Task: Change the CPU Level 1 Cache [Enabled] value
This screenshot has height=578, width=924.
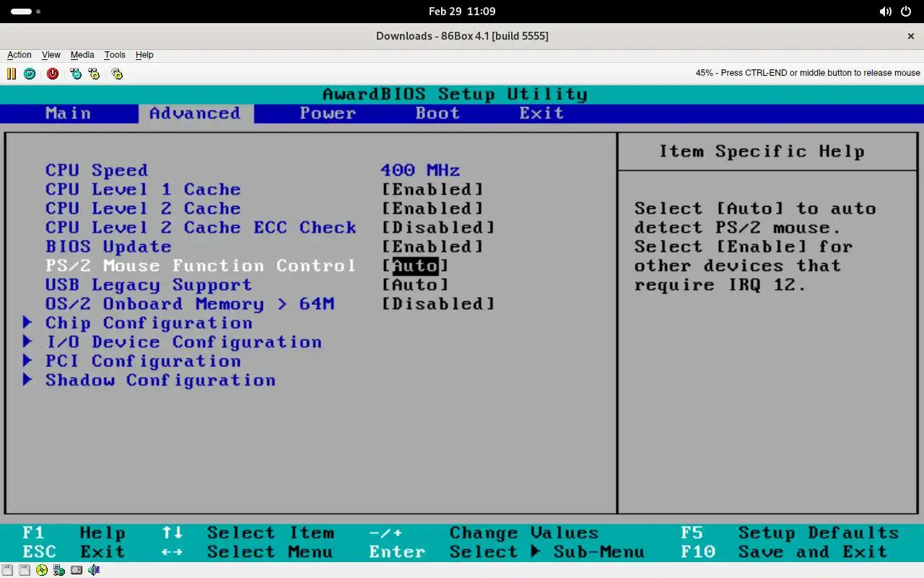Action: [432, 189]
